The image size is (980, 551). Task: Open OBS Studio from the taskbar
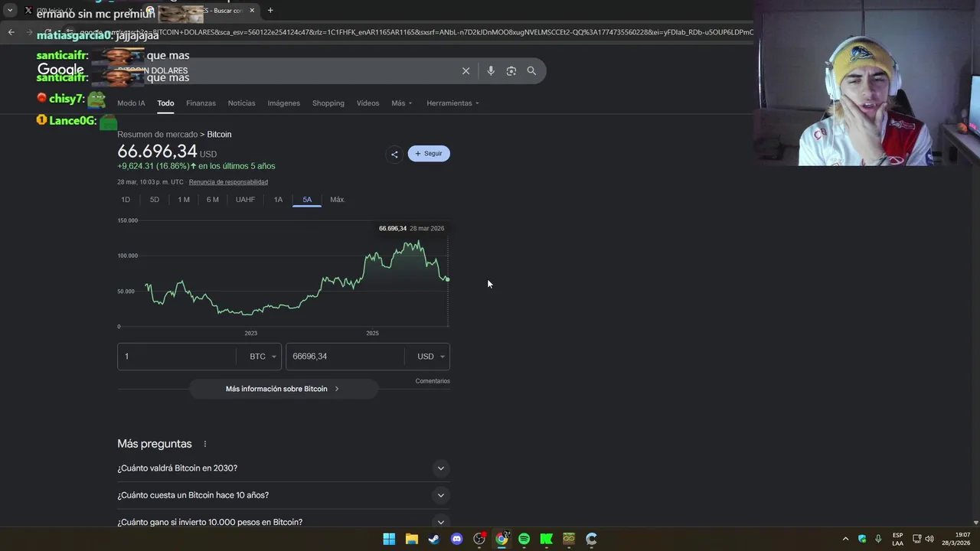[479, 539]
